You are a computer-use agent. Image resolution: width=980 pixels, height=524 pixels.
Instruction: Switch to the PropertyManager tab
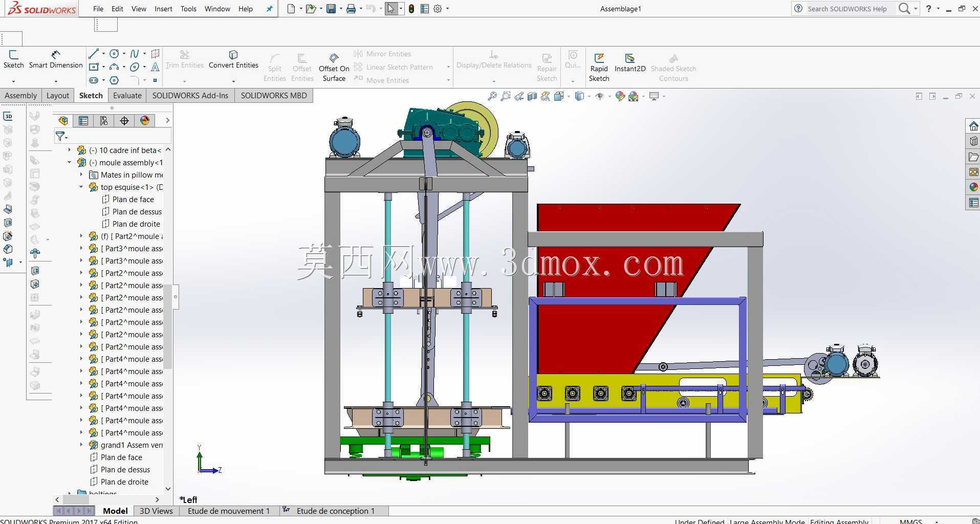(x=83, y=121)
